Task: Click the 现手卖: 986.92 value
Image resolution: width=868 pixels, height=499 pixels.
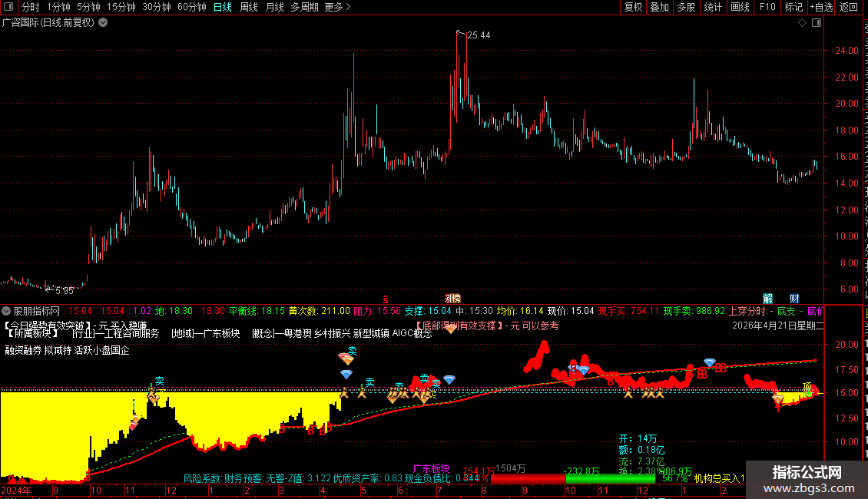Action: point(694,311)
